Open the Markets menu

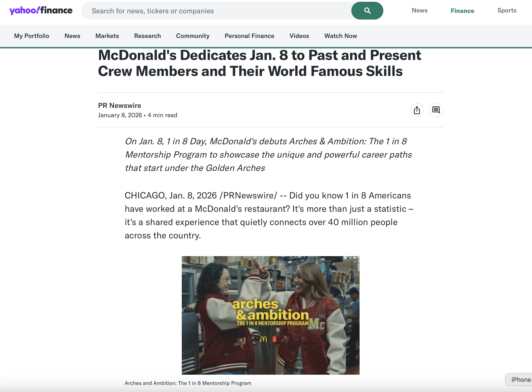coord(107,36)
